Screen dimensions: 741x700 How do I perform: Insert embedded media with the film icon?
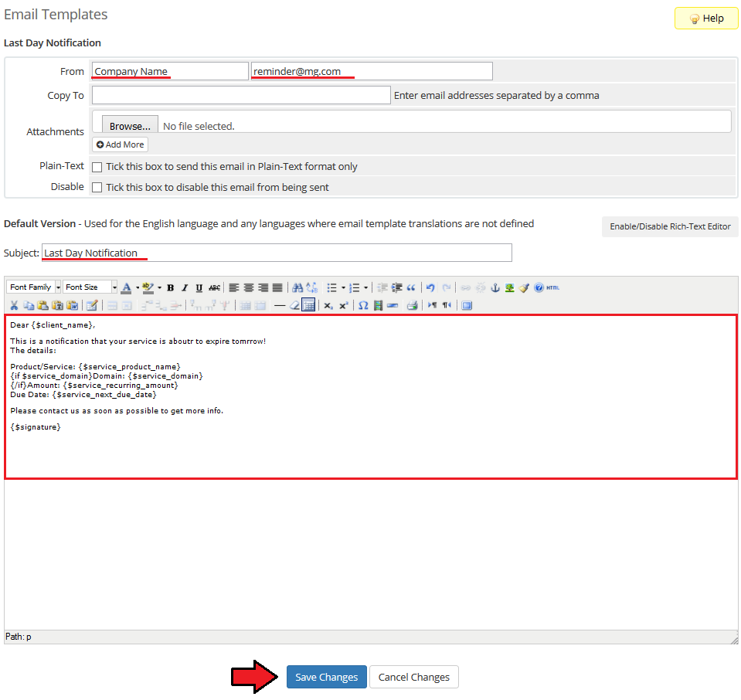tap(378, 306)
